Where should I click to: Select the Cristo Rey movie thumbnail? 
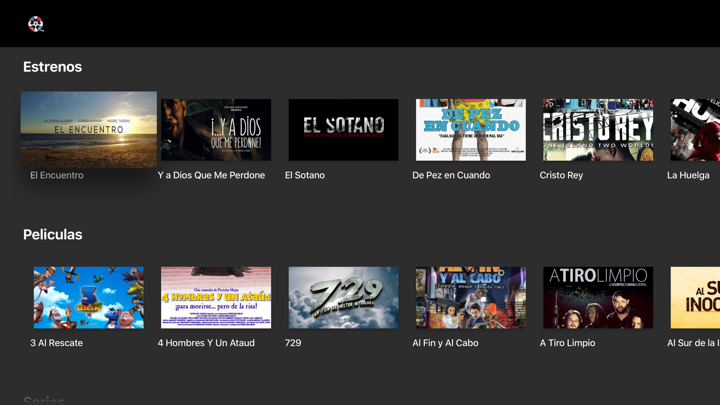coord(598,130)
